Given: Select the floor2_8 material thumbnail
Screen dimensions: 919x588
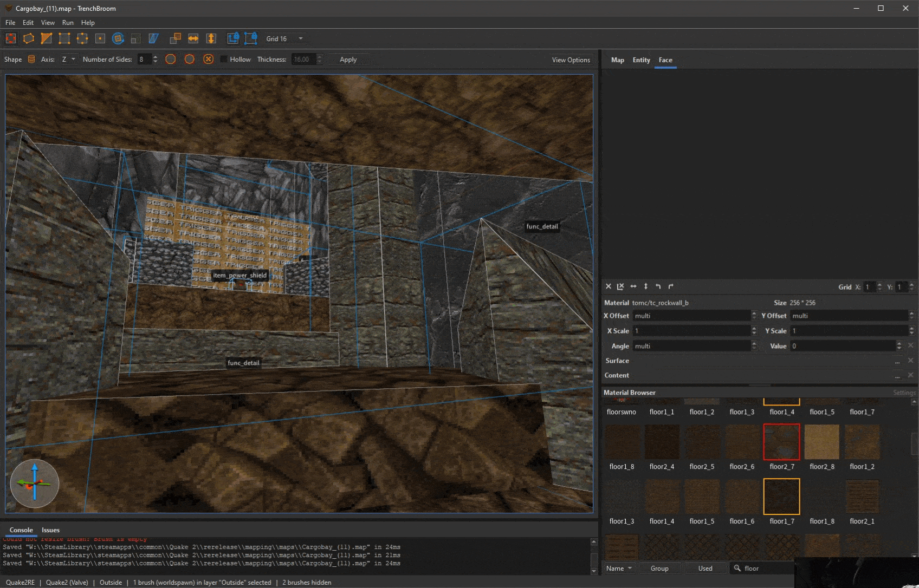Looking at the screenshot, I should [821, 442].
